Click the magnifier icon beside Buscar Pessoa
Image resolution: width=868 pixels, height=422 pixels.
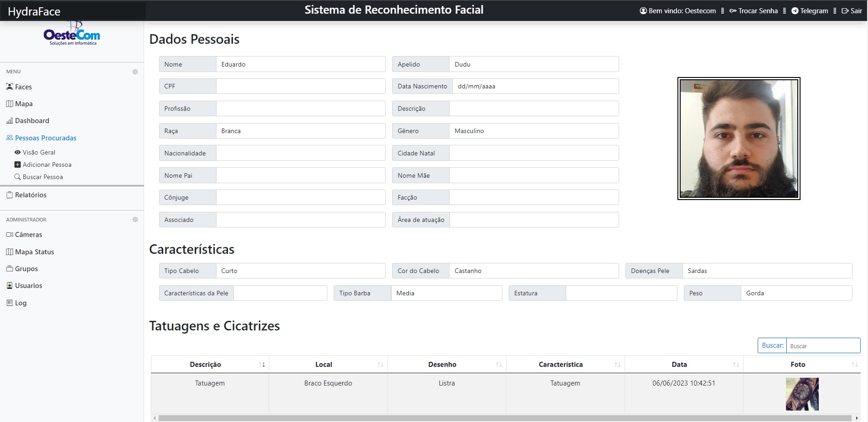(18, 177)
